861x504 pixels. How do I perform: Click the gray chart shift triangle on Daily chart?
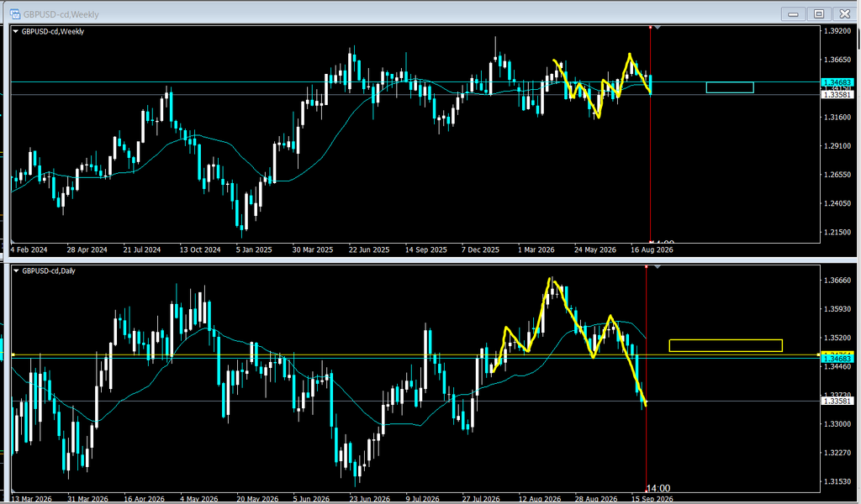(658, 267)
